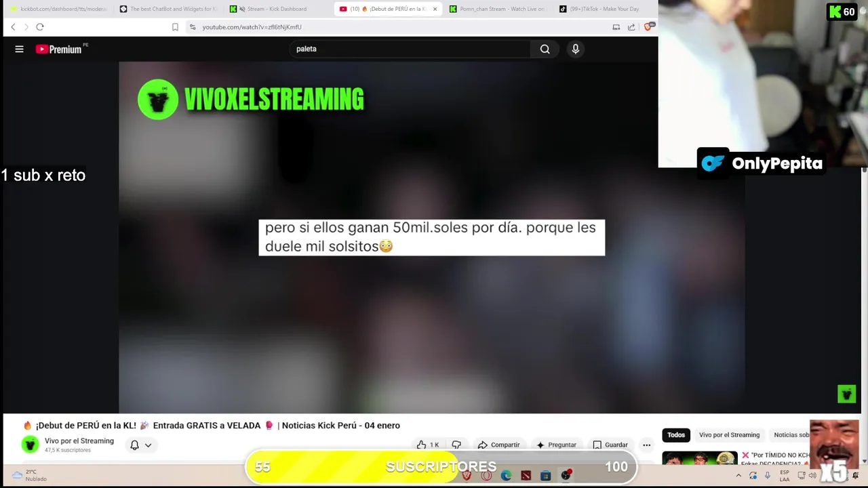The height and width of the screenshot is (488, 868).
Task: Like the video with thumbs up
Action: click(x=428, y=445)
